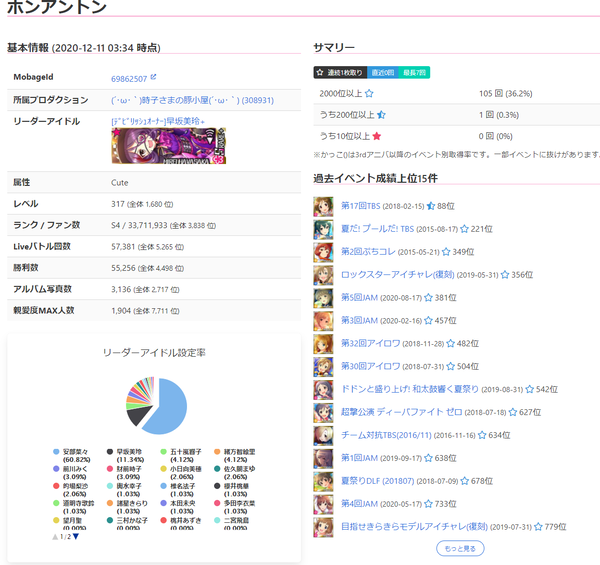Click the idol thumbnail for 超撃公演 ディーパファイト ゼロ
Screen dimensions: 600x565
point(323,413)
